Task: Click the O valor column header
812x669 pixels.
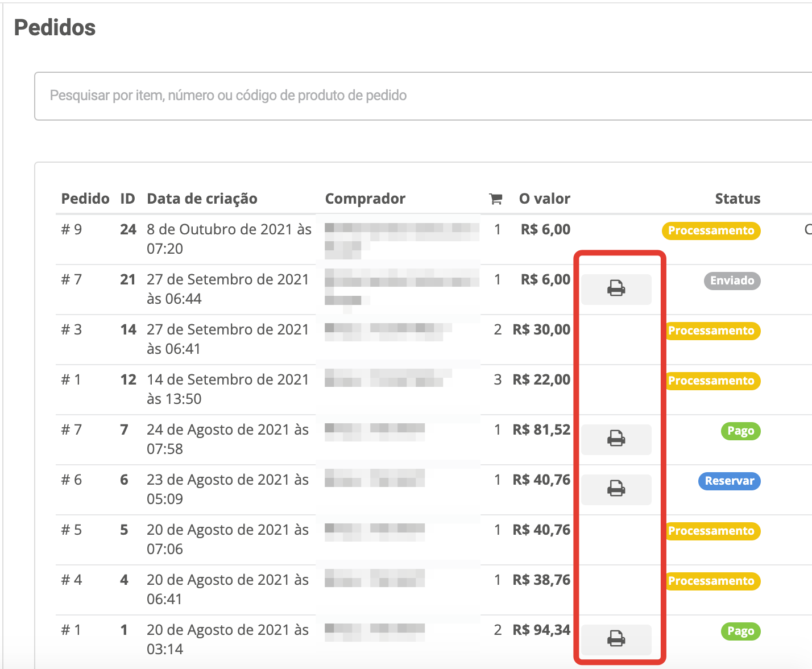Action: (544, 199)
